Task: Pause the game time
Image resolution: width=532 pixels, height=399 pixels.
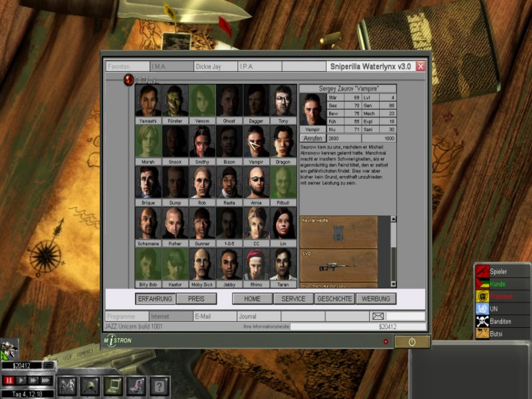Action: click(x=8, y=380)
